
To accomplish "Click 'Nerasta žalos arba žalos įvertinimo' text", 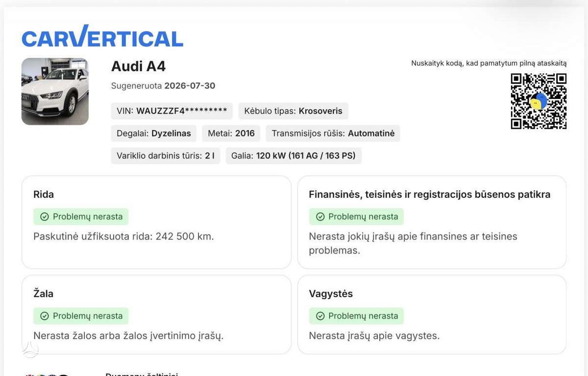I will (x=128, y=336).
